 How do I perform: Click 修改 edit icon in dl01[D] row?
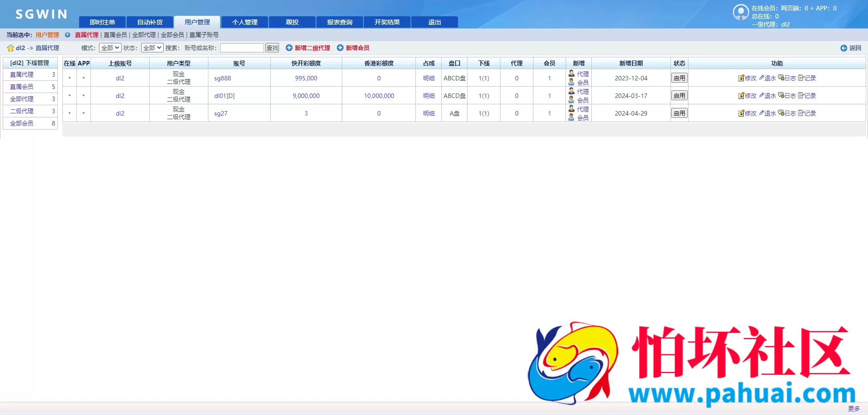coord(741,96)
